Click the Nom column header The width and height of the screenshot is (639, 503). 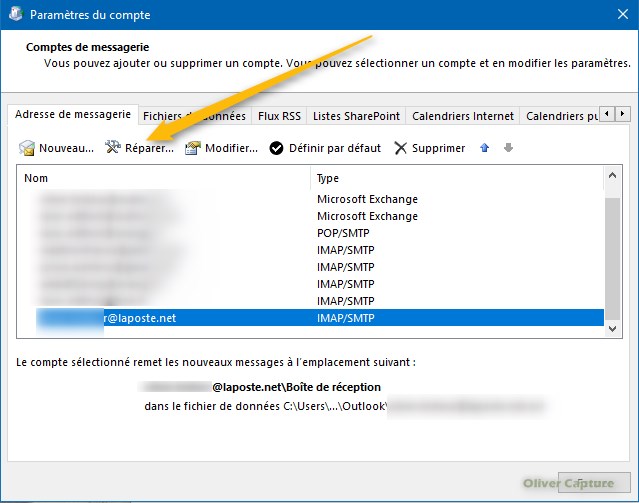[x=163, y=178]
